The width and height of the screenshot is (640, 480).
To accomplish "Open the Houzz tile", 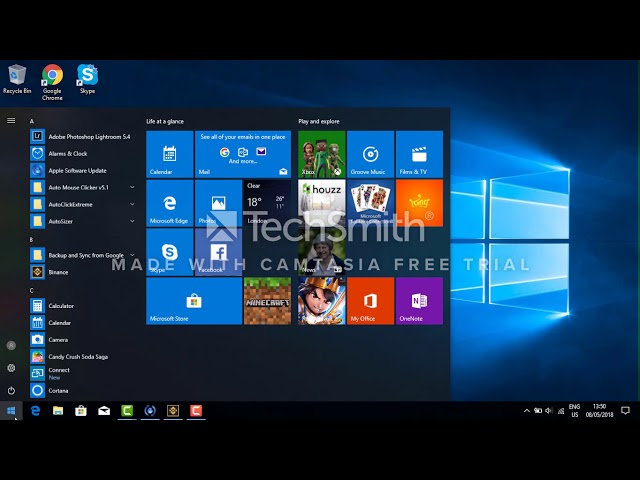I will pyautogui.click(x=322, y=203).
